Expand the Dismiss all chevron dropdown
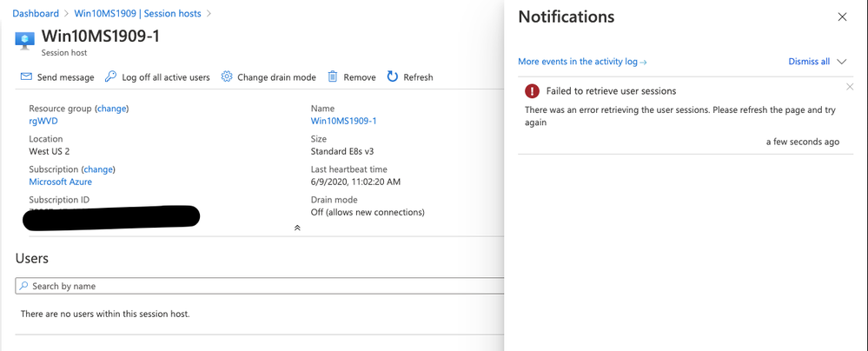 pos(842,62)
